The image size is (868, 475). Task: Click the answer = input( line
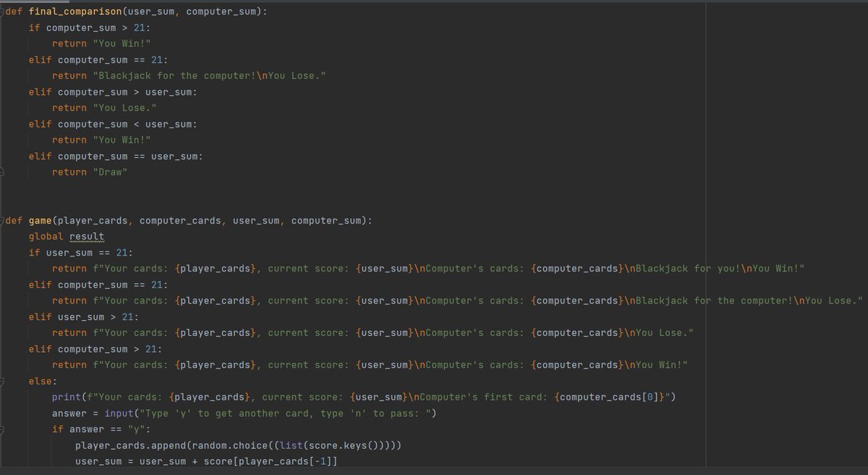[245, 413]
